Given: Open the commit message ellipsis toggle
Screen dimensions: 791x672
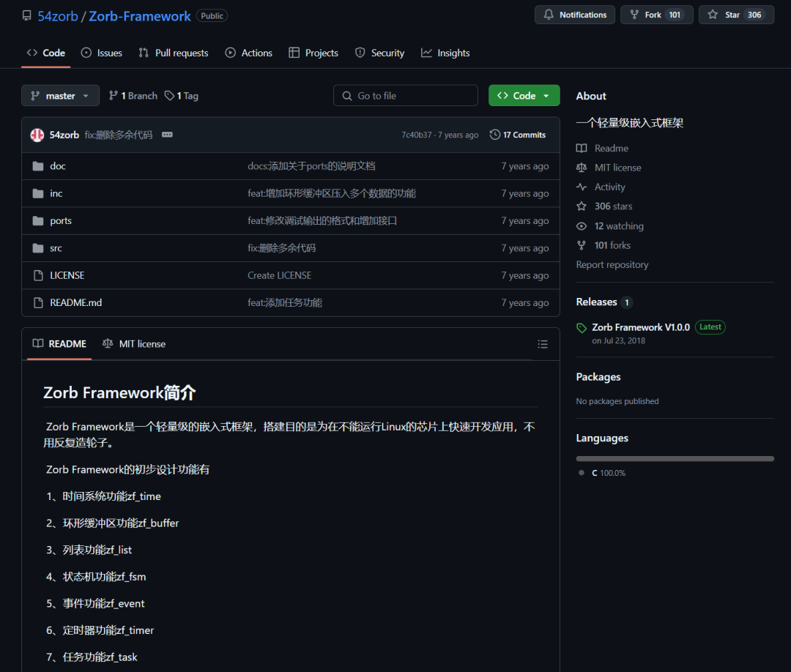Looking at the screenshot, I should point(166,134).
